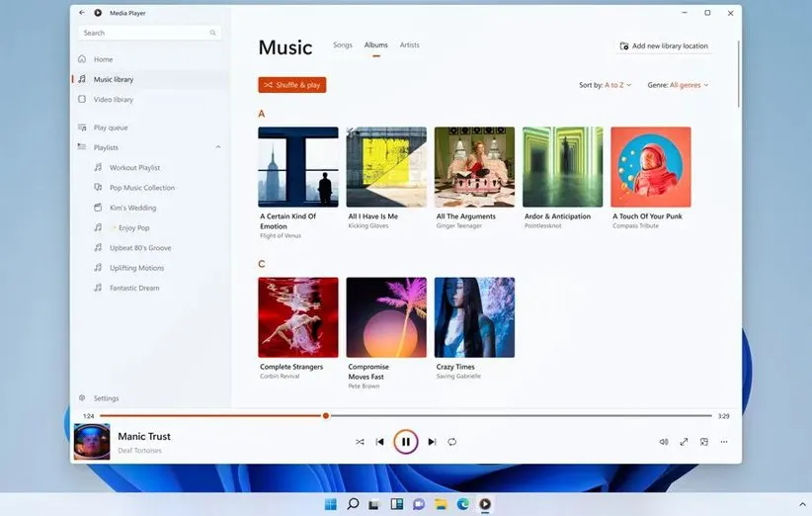Select Music library in sidebar
Viewport: 812px width, 516px height.
[x=150, y=79]
